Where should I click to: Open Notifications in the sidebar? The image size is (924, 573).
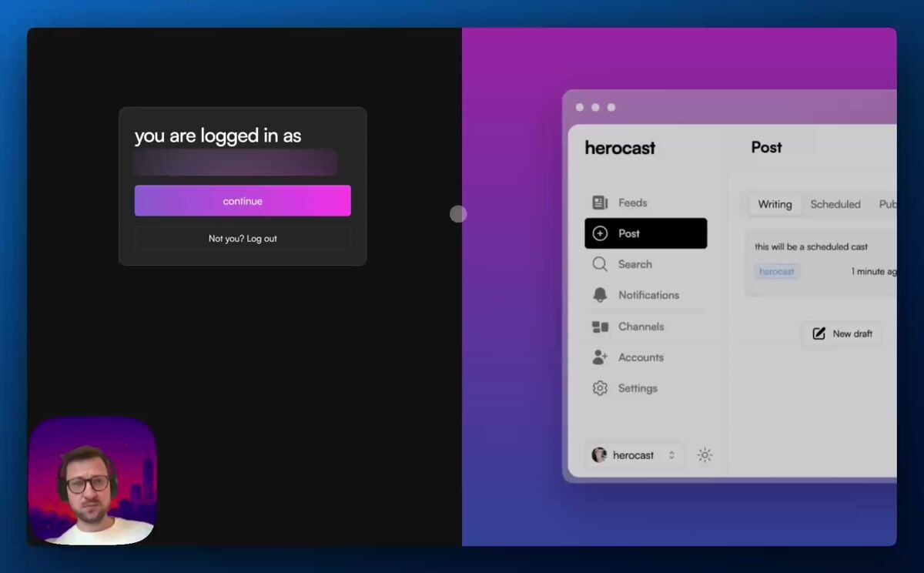[646, 295]
